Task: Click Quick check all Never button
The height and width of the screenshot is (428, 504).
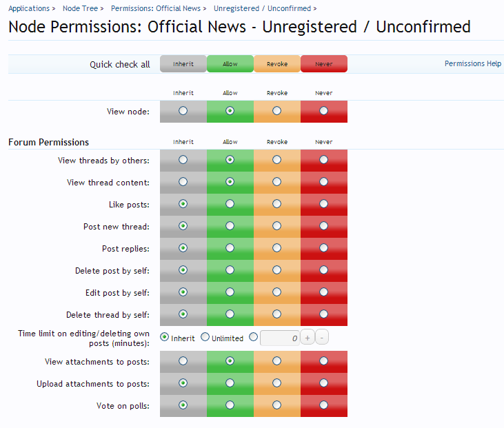Action: coord(324,63)
